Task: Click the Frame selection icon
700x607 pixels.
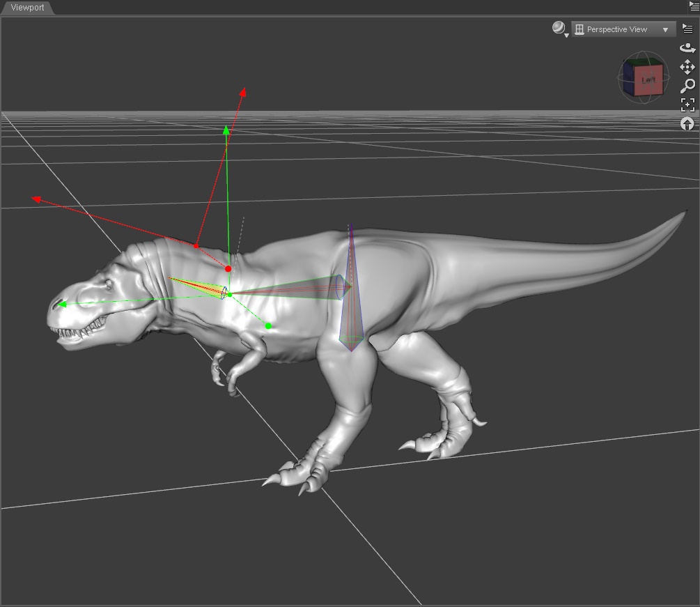Action: 687,105
